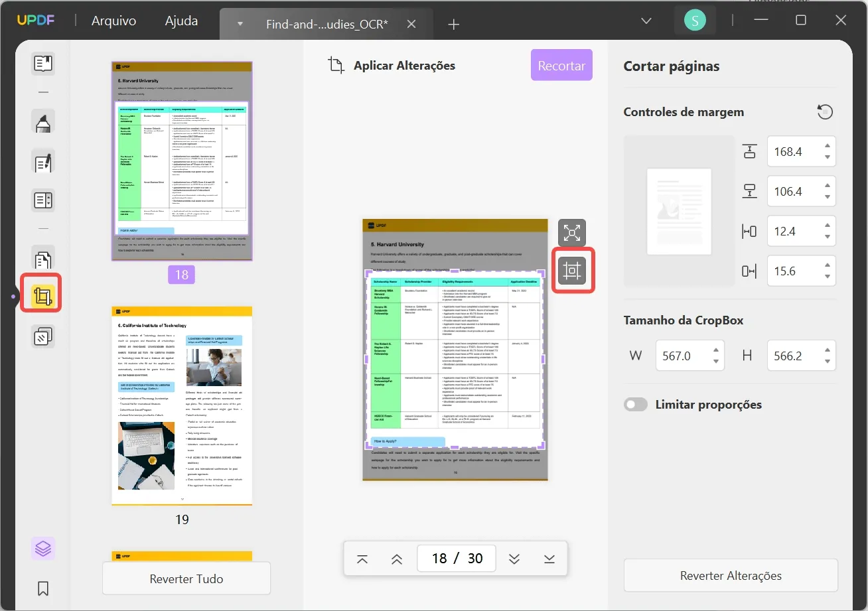Open the OCR text recognition tool
The width and height of the screenshot is (868, 611).
click(43, 200)
